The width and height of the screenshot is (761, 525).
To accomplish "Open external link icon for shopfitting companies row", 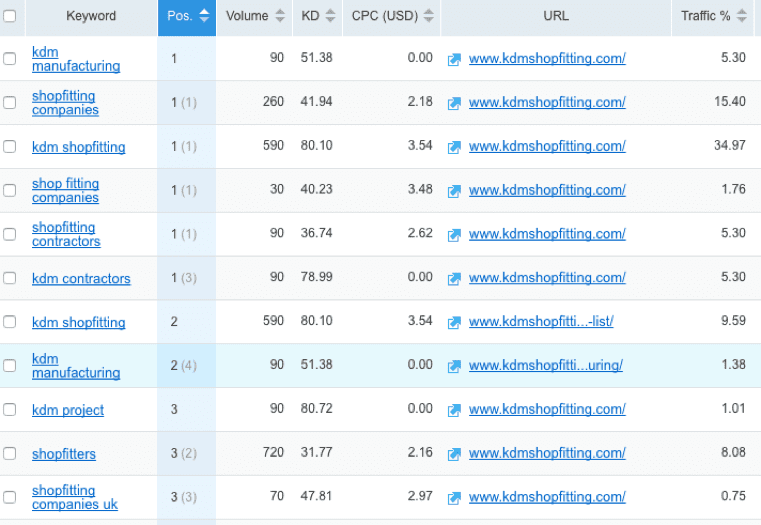I will click(x=454, y=103).
